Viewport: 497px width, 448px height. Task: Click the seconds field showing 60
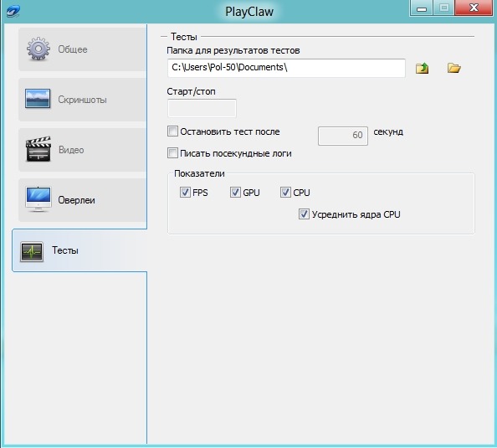coord(343,136)
